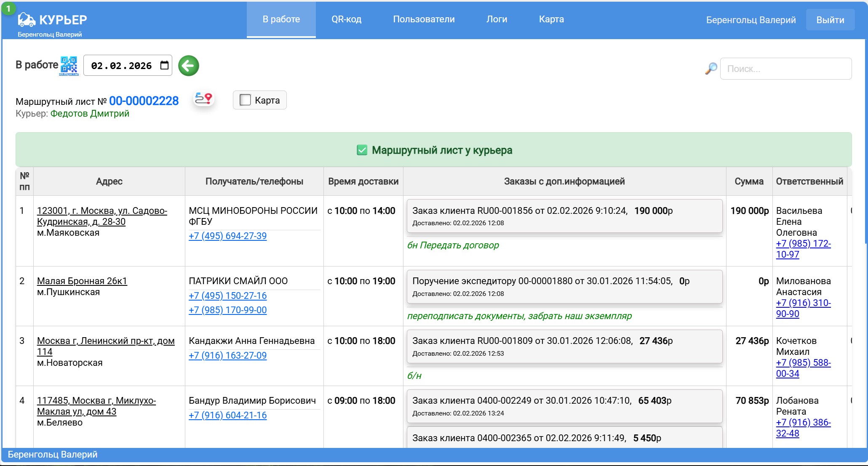The image size is (868, 466).
Task: Click the Выйти button
Action: [x=830, y=20]
